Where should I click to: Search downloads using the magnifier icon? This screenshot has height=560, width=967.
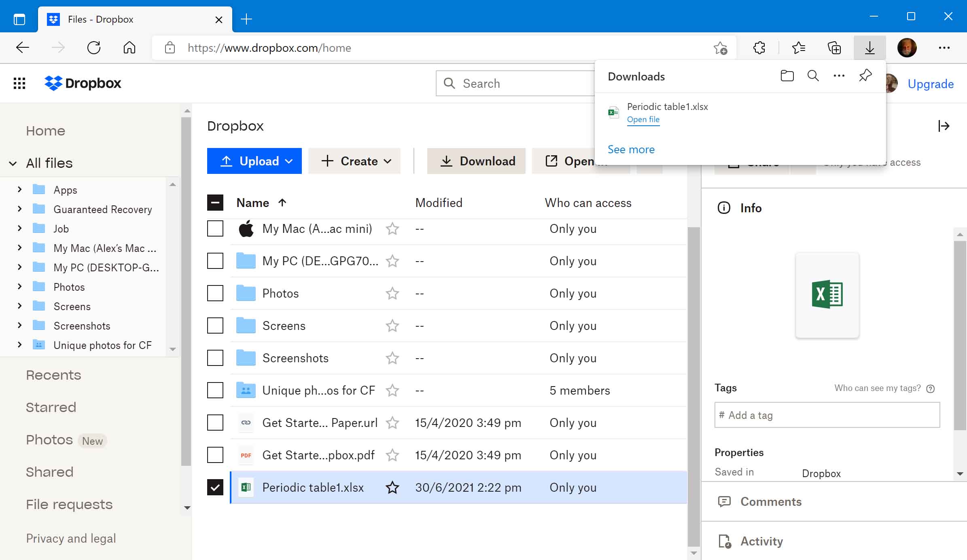[x=813, y=76]
